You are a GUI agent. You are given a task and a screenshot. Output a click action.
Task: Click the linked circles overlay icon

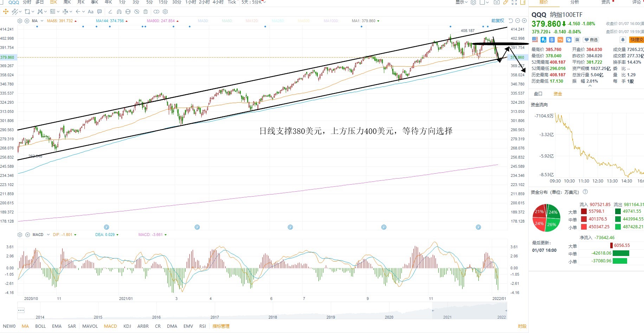[156, 12]
